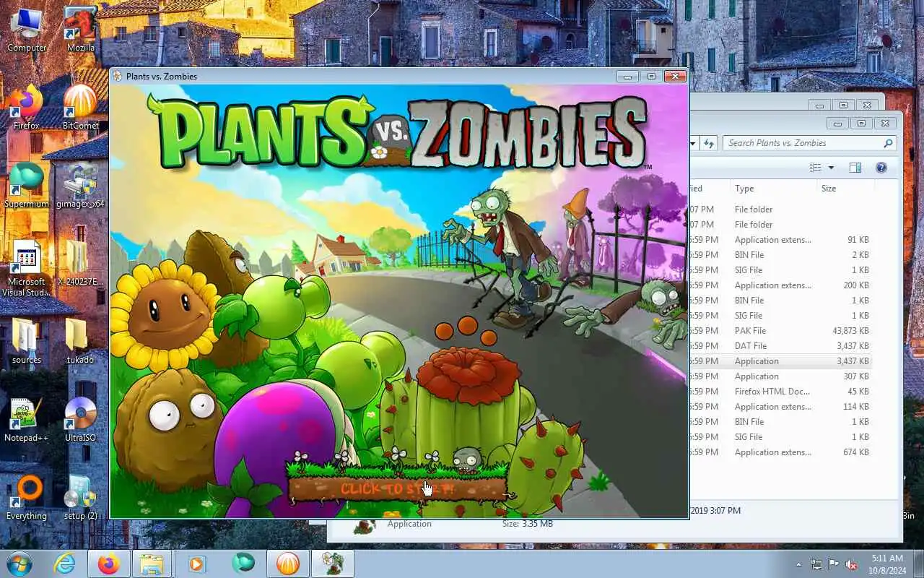The width and height of the screenshot is (924, 578).
Task: Select the 3,437 KB Application row
Action: coord(780,361)
